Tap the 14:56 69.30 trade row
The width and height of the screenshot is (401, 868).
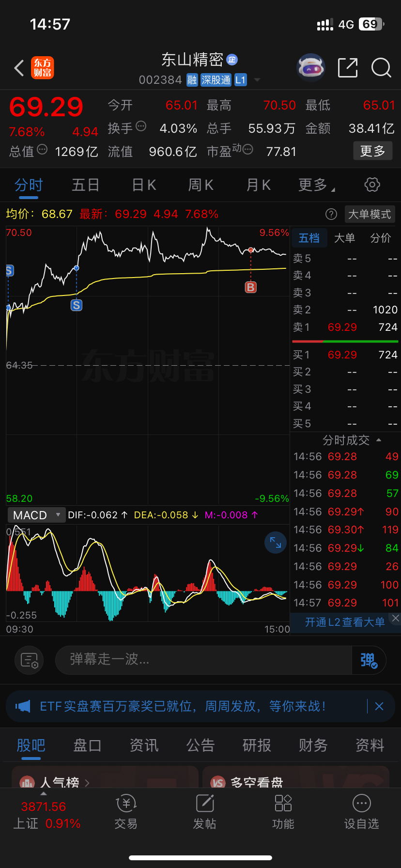[346, 530]
